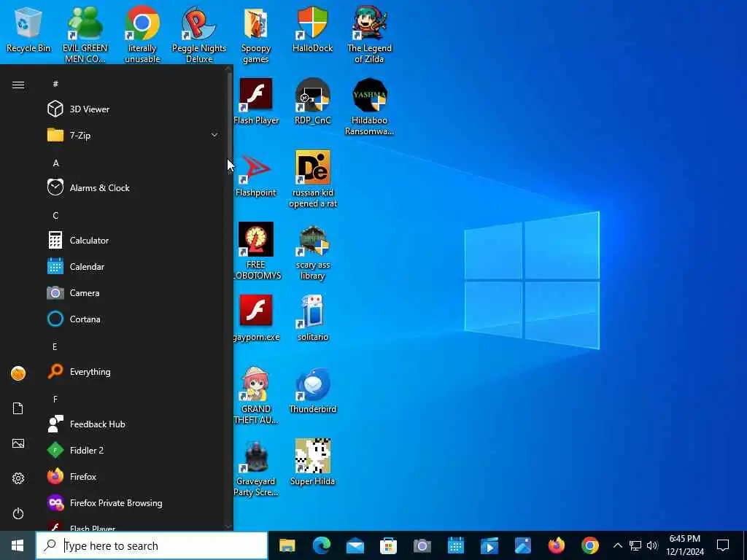
Task: Open Settings gear in Start sidebar
Action: point(18,478)
